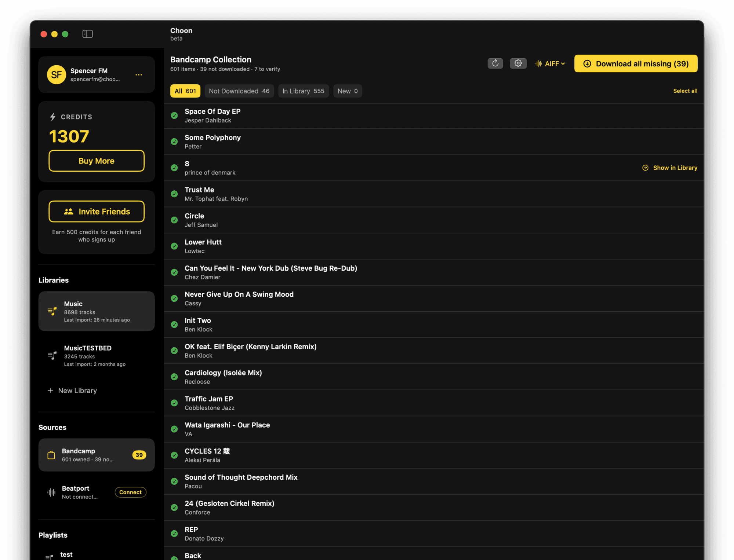The height and width of the screenshot is (560, 734).
Task: Click the Bandcamp 39 badge
Action: coord(139,455)
